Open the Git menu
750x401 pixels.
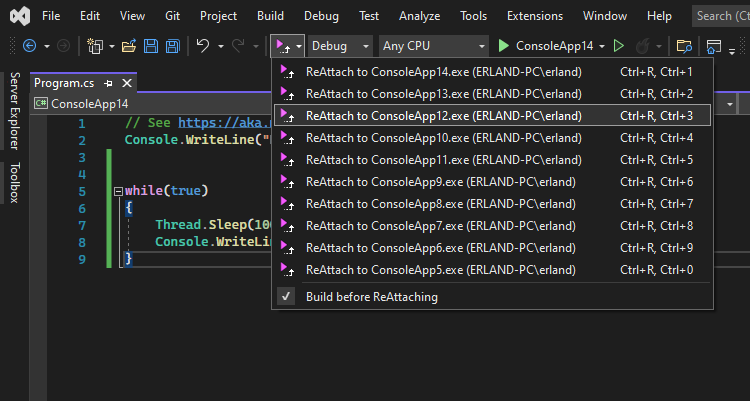(172, 16)
